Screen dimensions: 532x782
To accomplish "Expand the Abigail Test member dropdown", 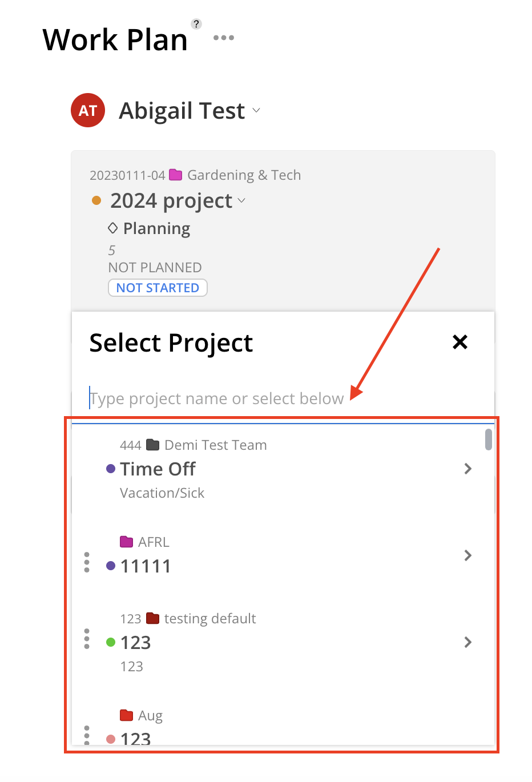I will coord(256,110).
